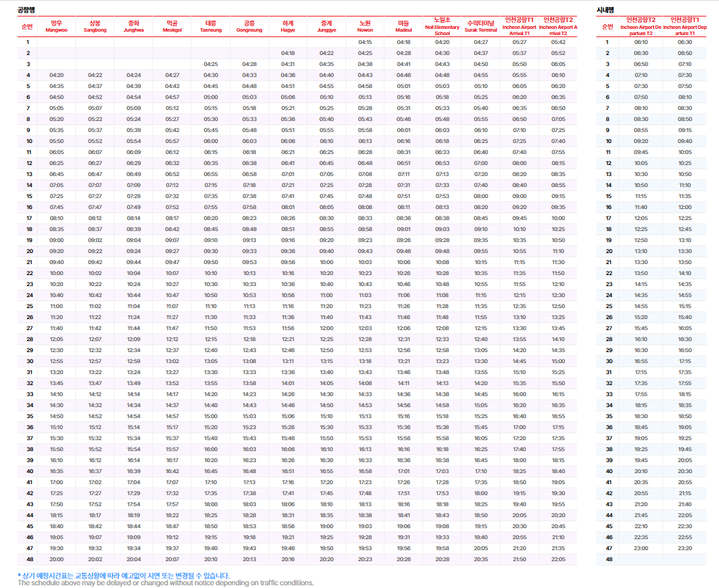
Task: Click 21:10 Arrival T2 time in row 46
Action: pos(558,538)
